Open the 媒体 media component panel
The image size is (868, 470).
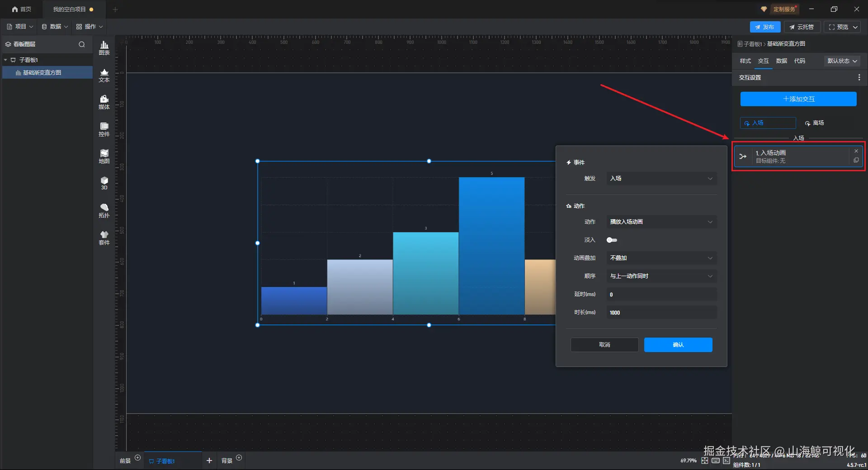[x=104, y=102]
